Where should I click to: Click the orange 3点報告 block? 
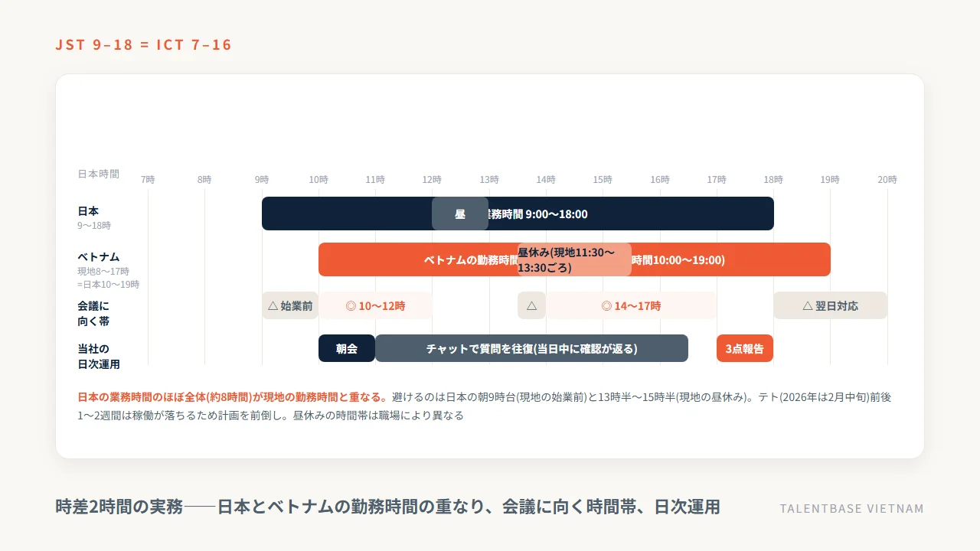[x=745, y=348]
